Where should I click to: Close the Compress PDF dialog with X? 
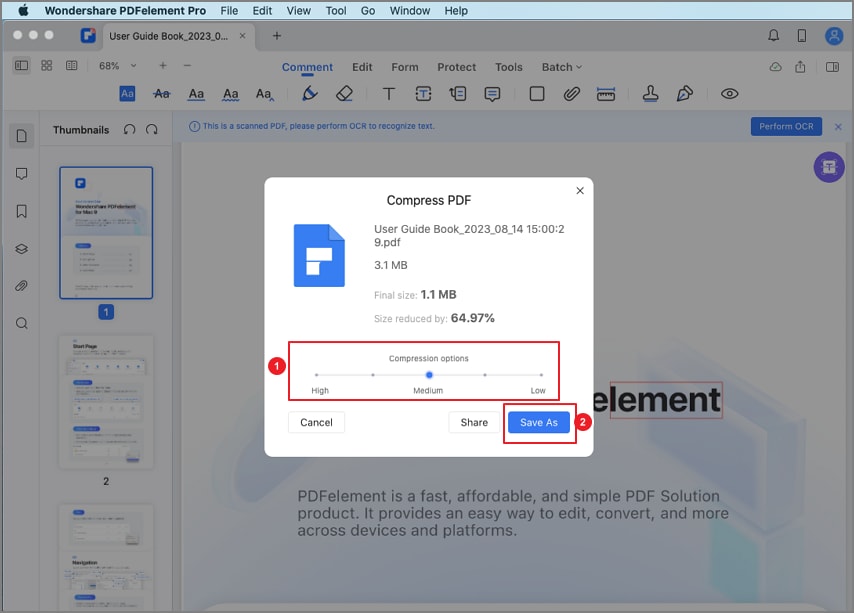[x=580, y=191]
